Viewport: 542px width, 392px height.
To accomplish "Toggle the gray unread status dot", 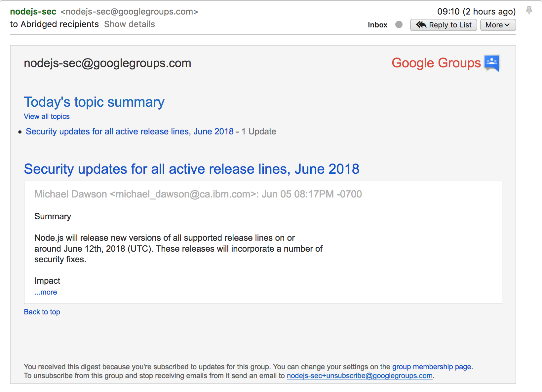I will (x=399, y=24).
